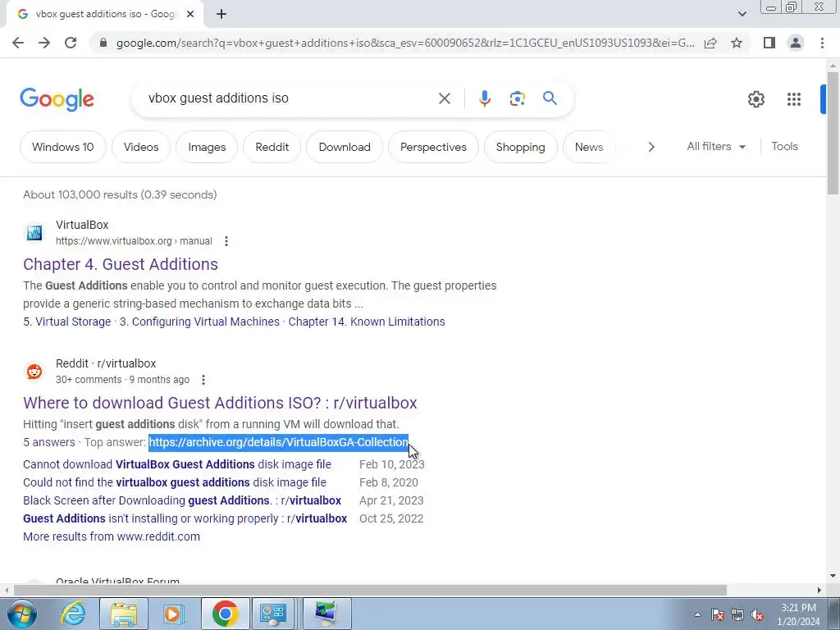The height and width of the screenshot is (630, 840).
Task: Click the Chrome address bar URL
Action: [x=405, y=43]
